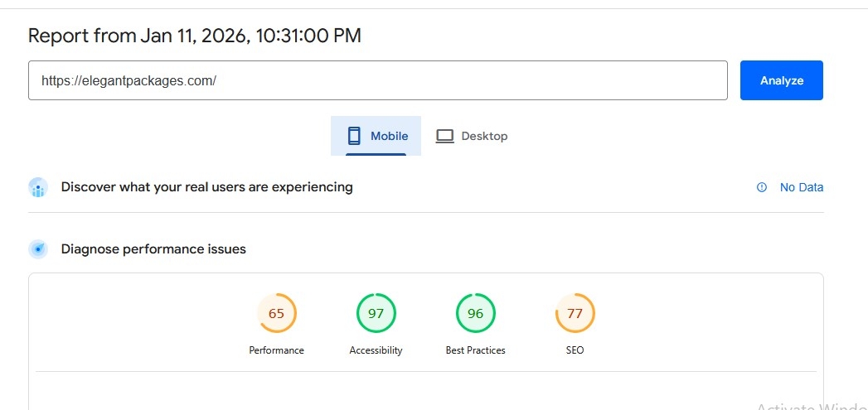Click the Best Practices label text
The height and width of the screenshot is (410, 868).
click(475, 350)
